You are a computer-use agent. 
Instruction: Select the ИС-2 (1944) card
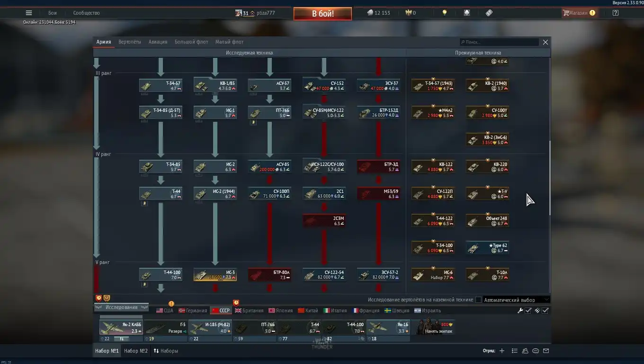point(215,194)
